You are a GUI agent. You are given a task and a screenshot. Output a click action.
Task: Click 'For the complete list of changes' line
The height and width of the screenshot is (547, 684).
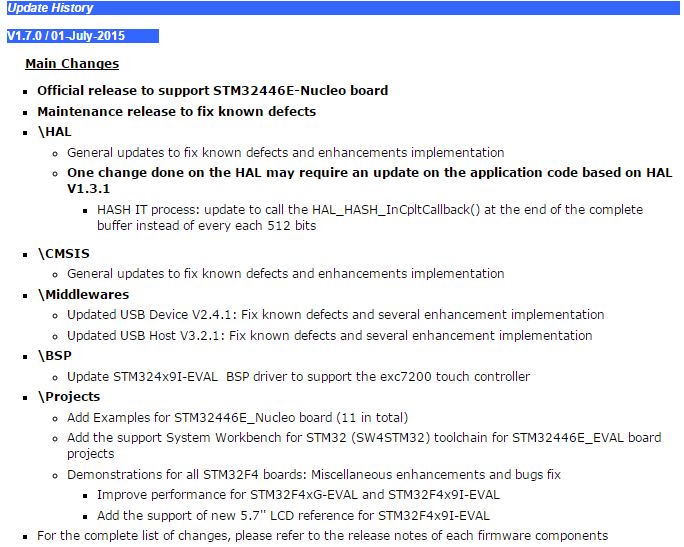click(322, 536)
